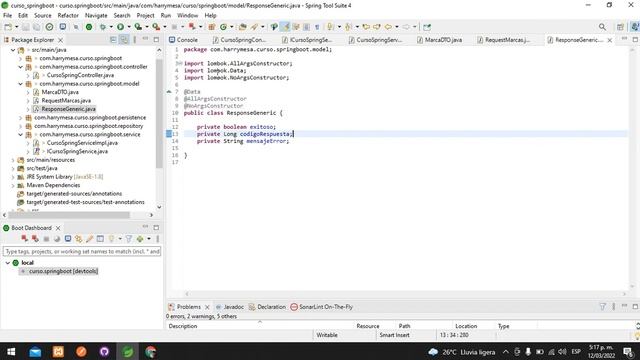
Task: Click the New file toolbar icon
Action: [x=8, y=27]
